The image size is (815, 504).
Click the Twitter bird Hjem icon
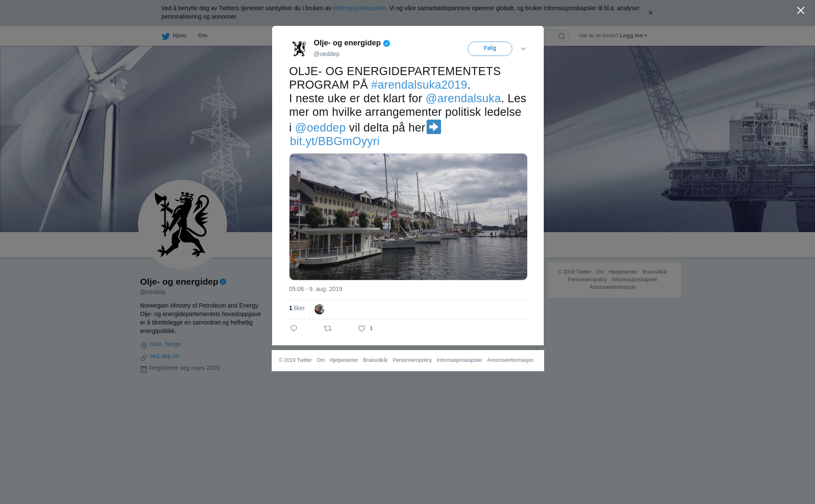166,36
